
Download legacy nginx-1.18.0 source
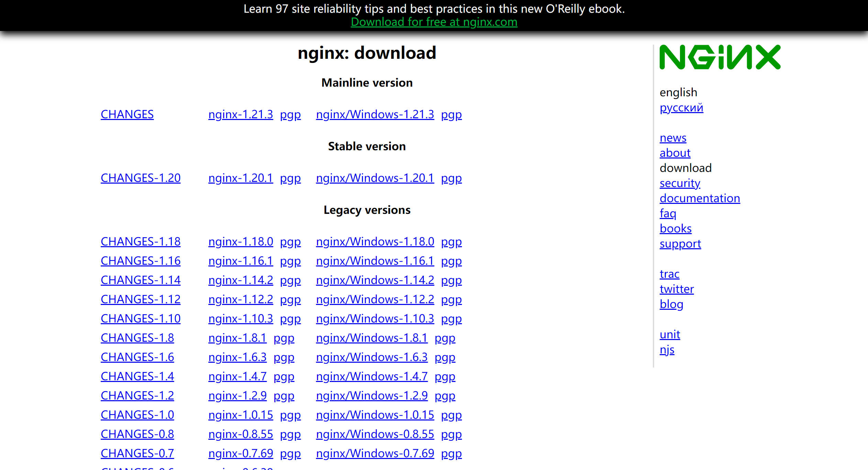[x=240, y=242]
